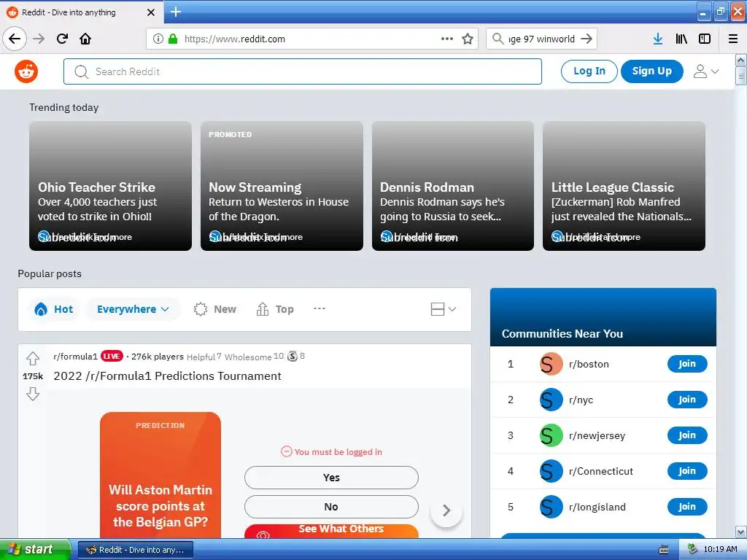Open the Now Streaming promoted card

[282, 186]
